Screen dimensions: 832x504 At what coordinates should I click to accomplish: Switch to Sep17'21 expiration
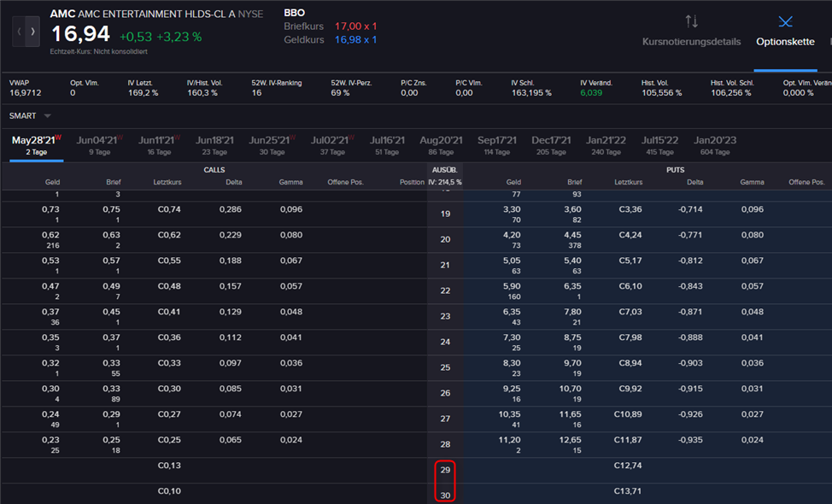coord(496,145)
